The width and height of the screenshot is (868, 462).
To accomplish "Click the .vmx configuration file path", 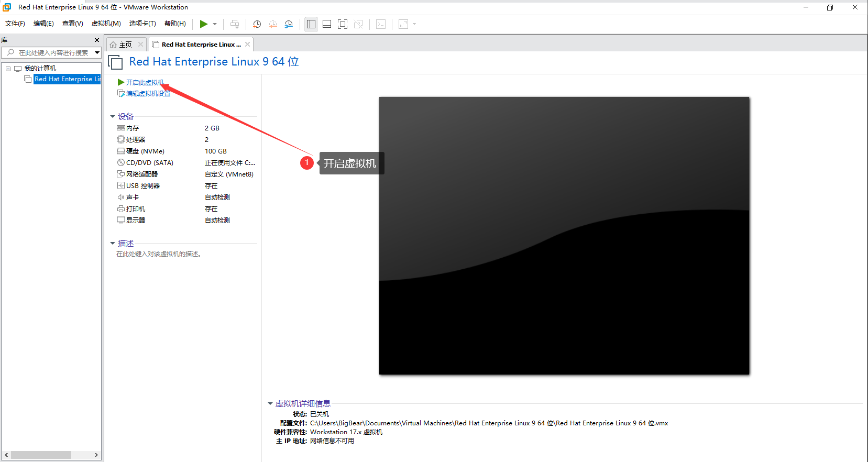I will [489, 423].
